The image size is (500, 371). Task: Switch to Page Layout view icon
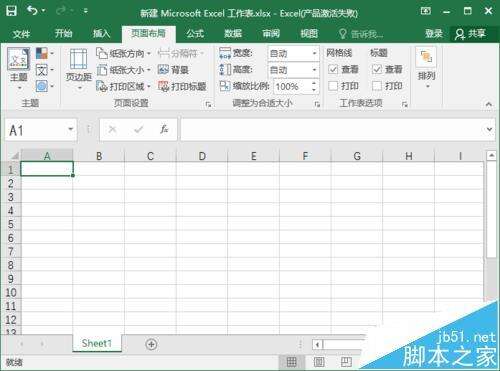(x=319, y=362)
